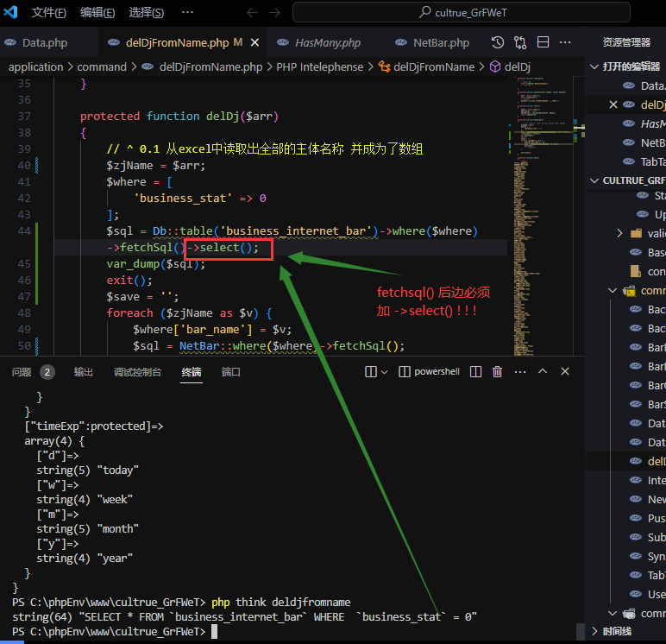Image resolution: width=666 pixels, height=644 pixels.
Task: Open editor more actions ellipsis
Action: tap(565, 42)
